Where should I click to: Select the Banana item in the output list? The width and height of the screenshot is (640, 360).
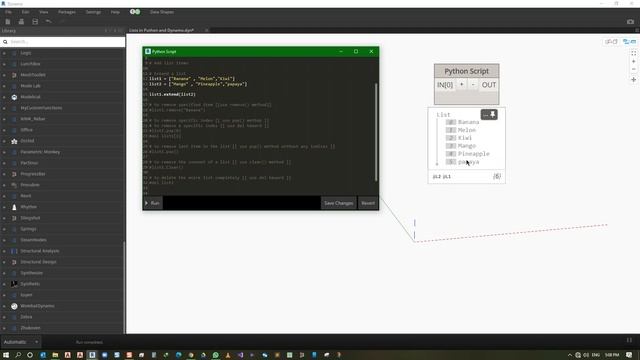pos(469,122)
